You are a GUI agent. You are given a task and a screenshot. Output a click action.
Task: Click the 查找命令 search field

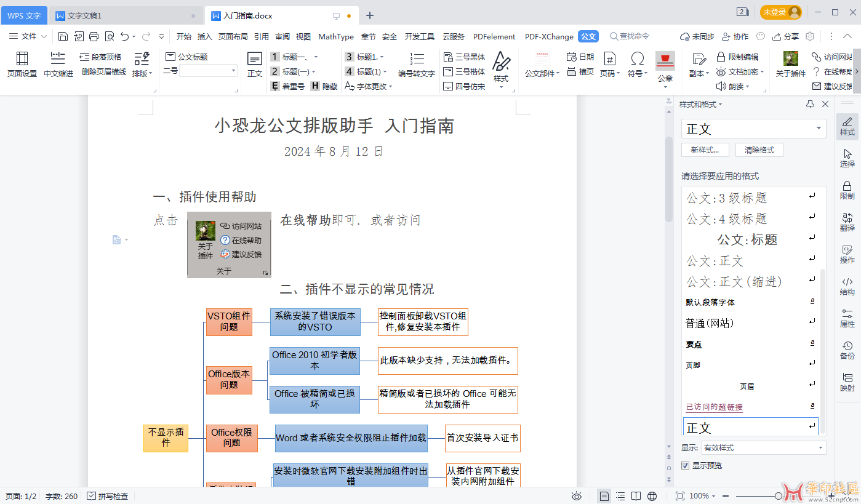point(629,36)
